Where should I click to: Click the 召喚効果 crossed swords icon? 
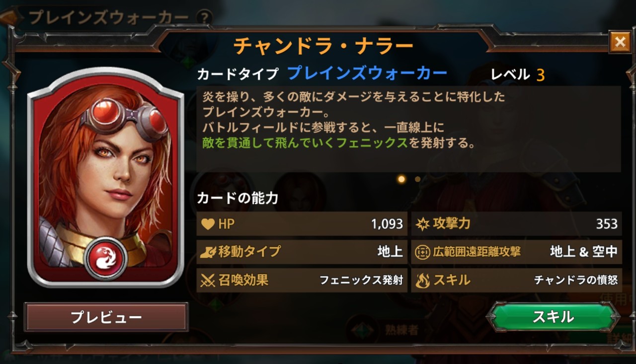coord(208,281)
